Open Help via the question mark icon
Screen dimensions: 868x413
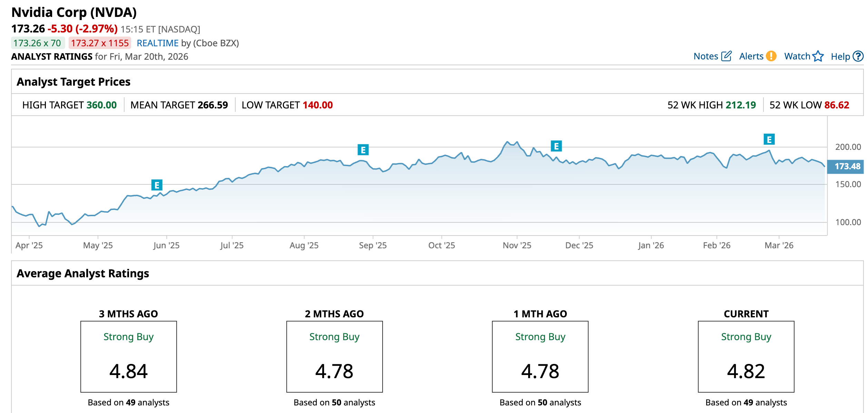[x=858, y=56]
